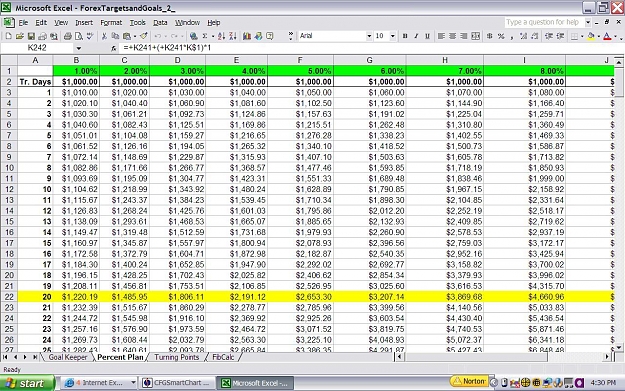The height and width of the screenshot is (391, 625).
Task: Open a file with the Open icon
Action: 20,36
